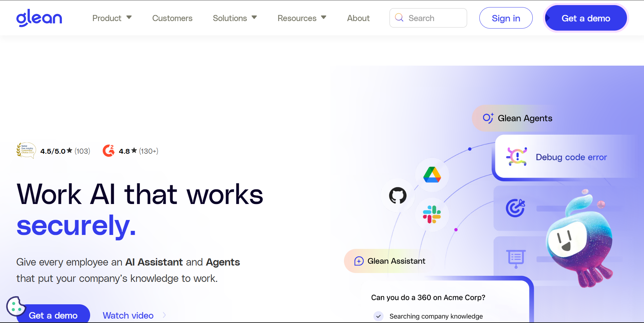Image resolution: width=644 pixels, height=323 pixels.
Task: Click the Debug code error bug icon
Action: 516,157
